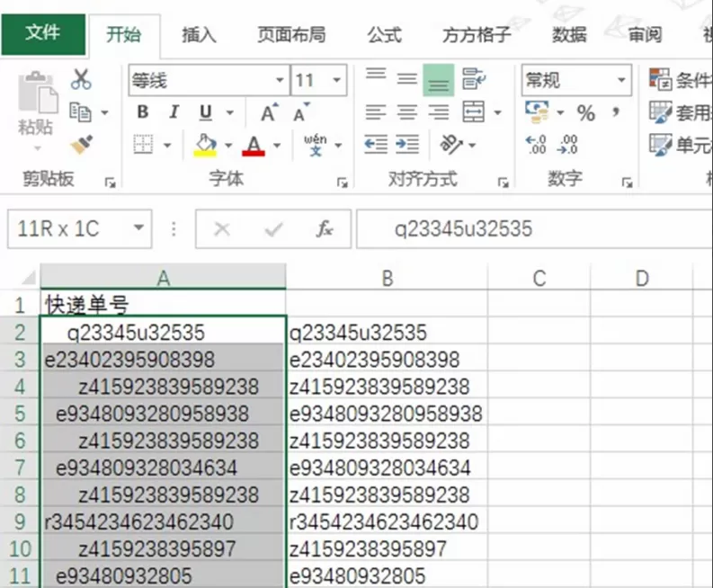
Task: Select the Format Painter brush
Action: point(82,145)
